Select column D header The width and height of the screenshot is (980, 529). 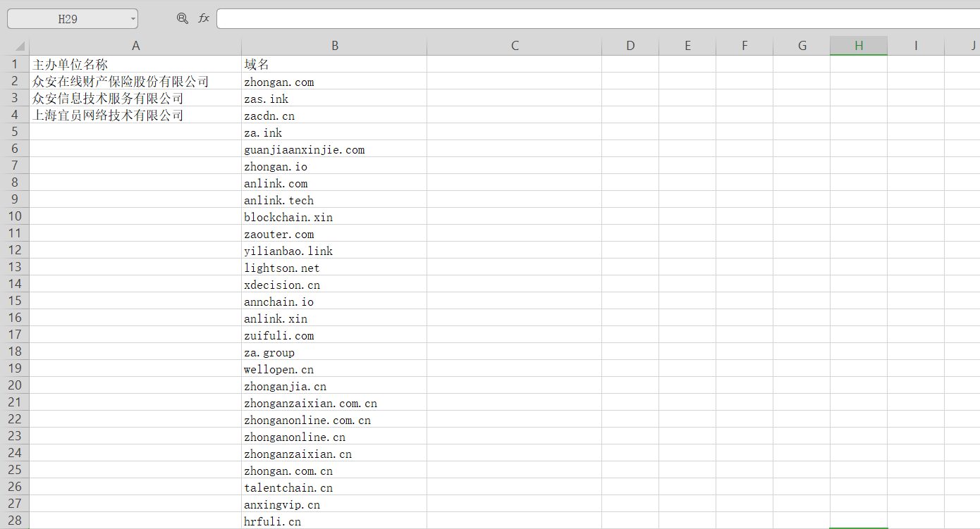[630, 46]
